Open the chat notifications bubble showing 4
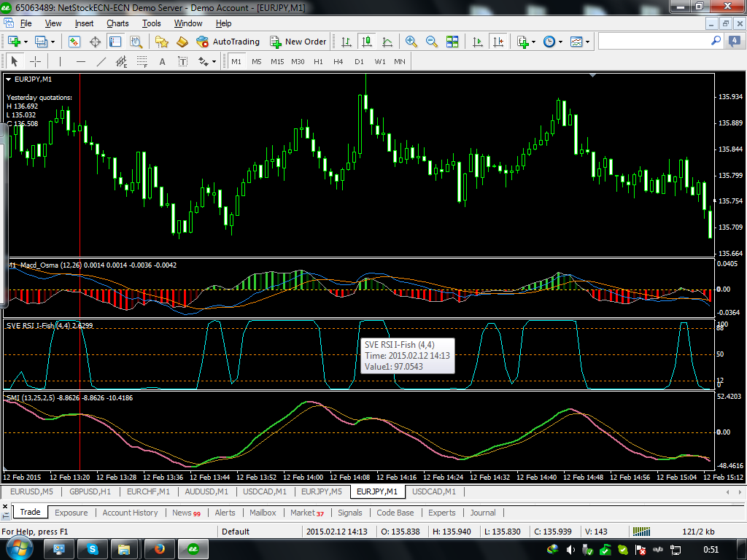The height and width of the screenshot is (560, 747). (735, 42)
